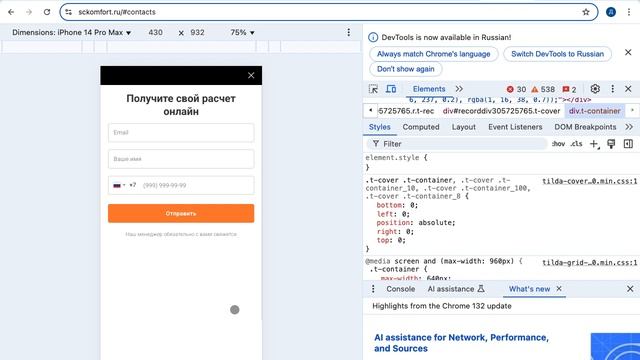This screenshot has width=640, height=360.
Task: Open AI assistance for Network article
Action: 461,343
